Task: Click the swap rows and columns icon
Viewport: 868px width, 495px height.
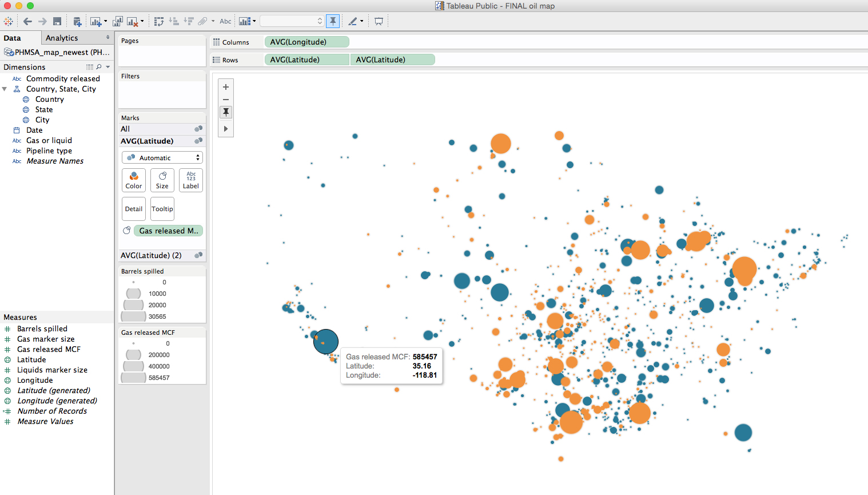Action: pos(159,21)
